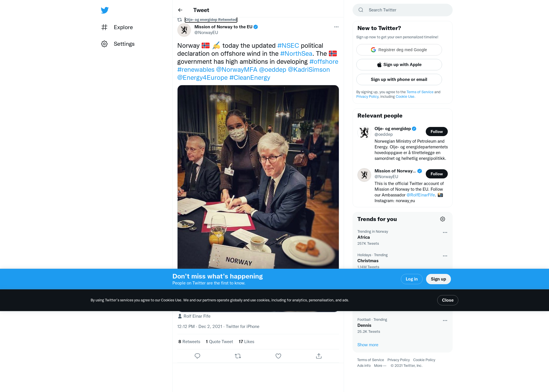Sign up with Apple

coord(399,65)
